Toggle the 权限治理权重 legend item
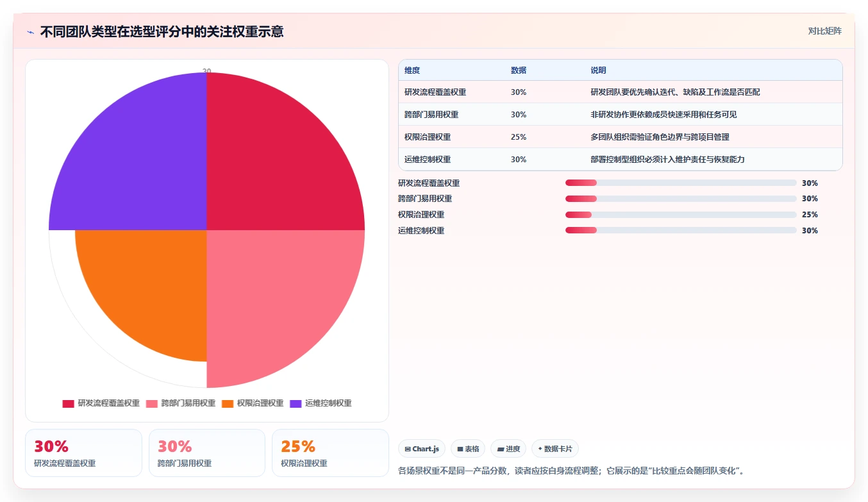The width and height of the screenshot is (868, 502). (x=253, y=403)
